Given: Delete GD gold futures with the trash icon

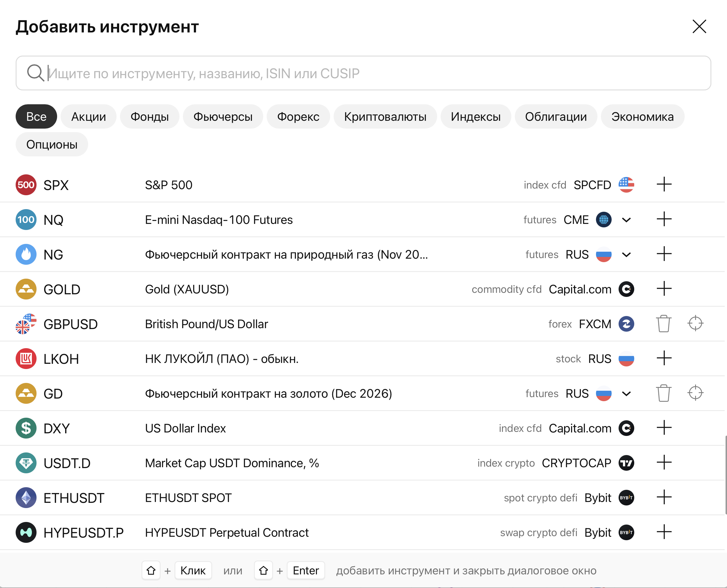Looking at the screenshot, I should click(663, 393).
